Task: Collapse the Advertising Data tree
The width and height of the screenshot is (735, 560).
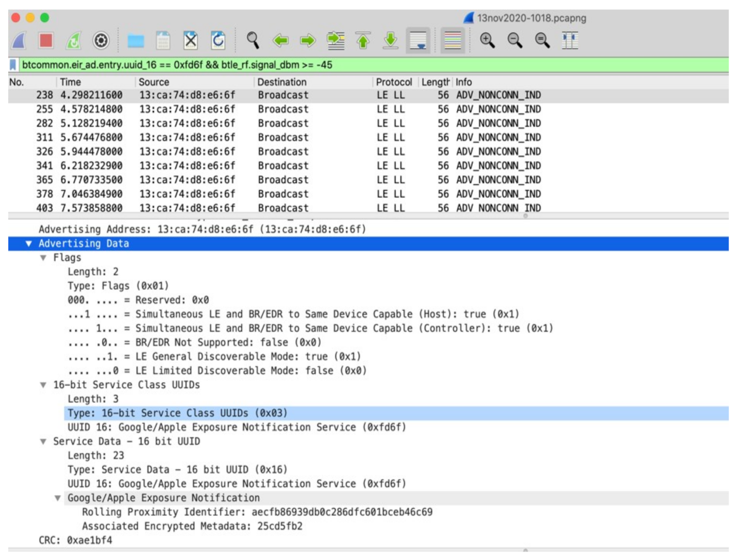Action: point(29,244)
